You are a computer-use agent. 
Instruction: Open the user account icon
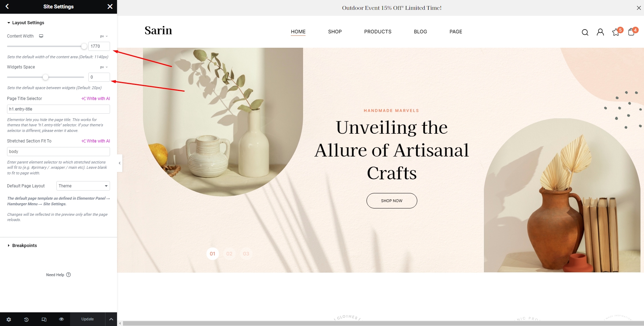pyautogui.click(x=600, y=32)
